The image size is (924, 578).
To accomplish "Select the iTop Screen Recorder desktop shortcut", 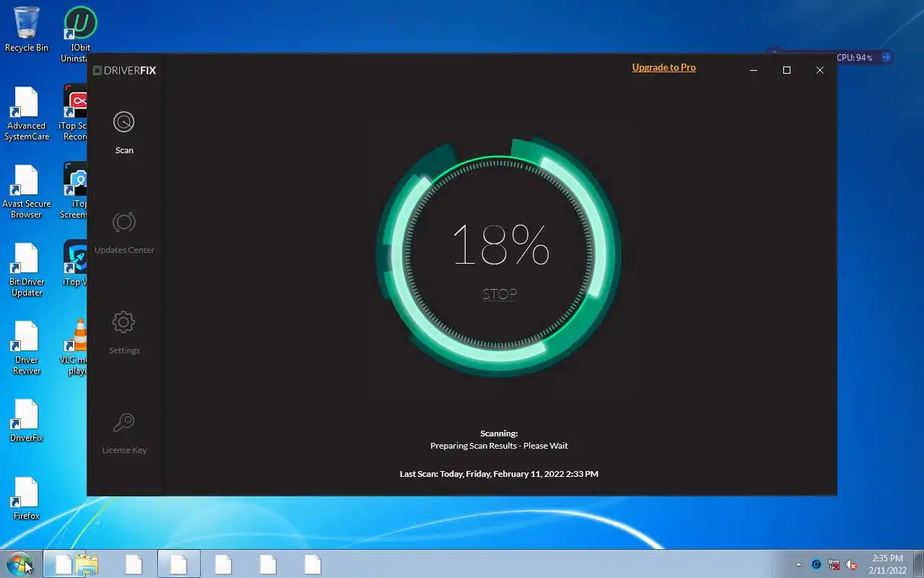I will 74,113.
